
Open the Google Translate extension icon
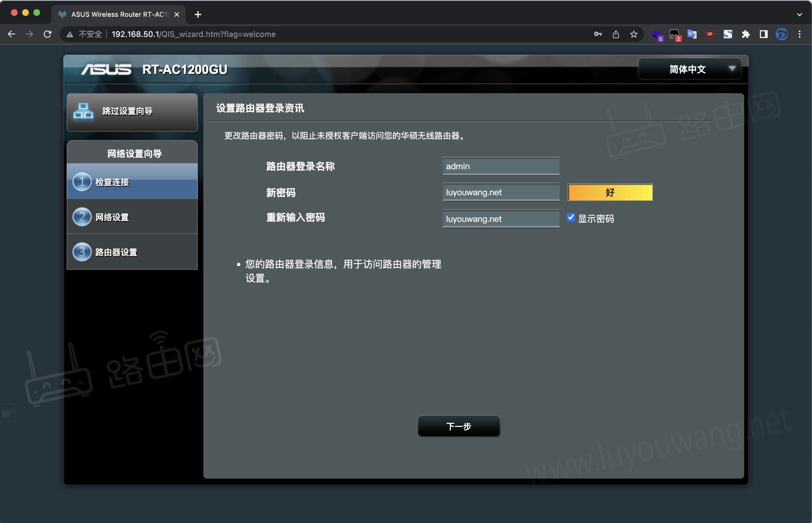pyautogui.click(x=692, y=34)
